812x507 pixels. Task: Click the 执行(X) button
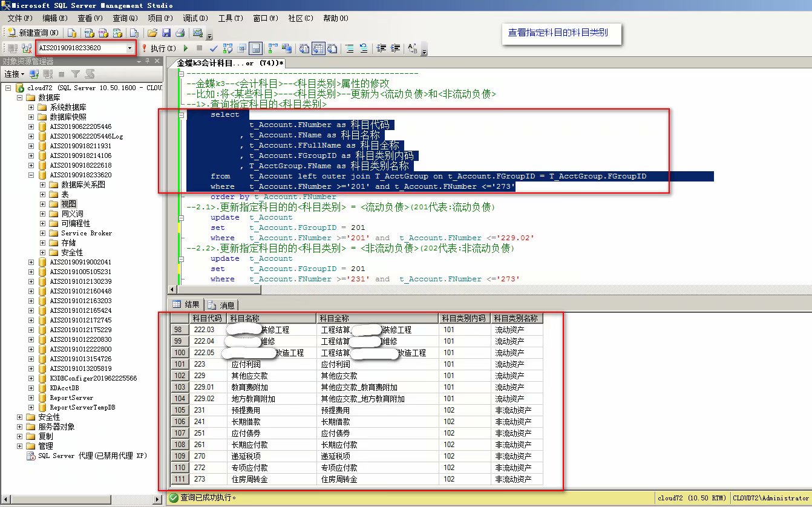click(159, 48)
